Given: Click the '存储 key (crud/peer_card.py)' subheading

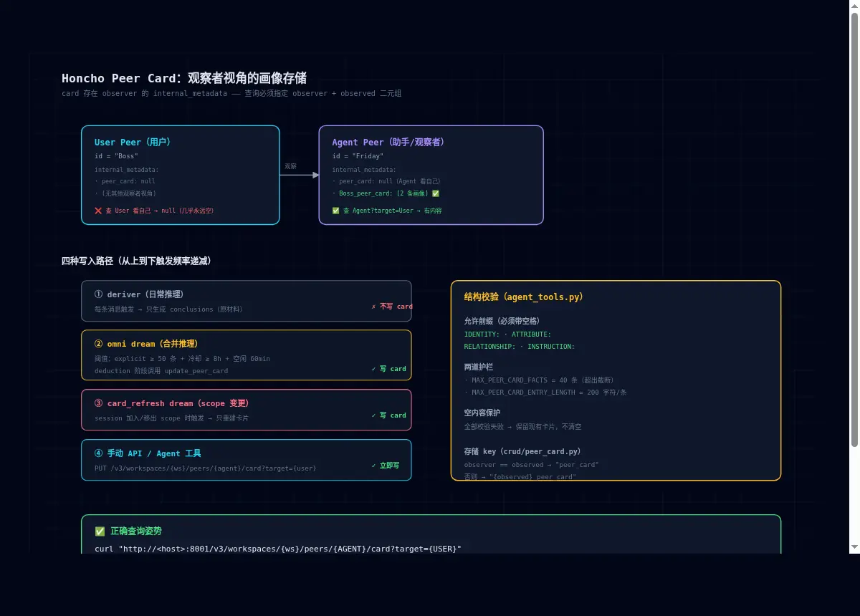Looking at the screenshot, I should 522,452.
